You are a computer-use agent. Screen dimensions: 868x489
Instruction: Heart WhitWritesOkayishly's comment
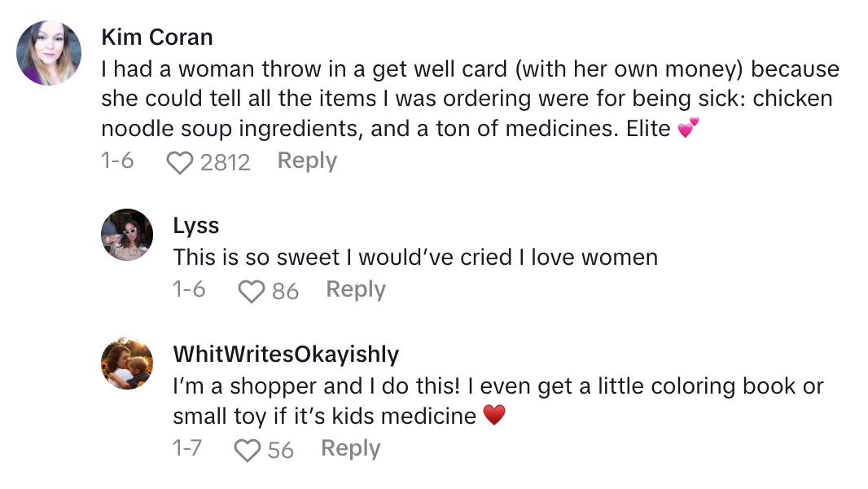[246, 450]
